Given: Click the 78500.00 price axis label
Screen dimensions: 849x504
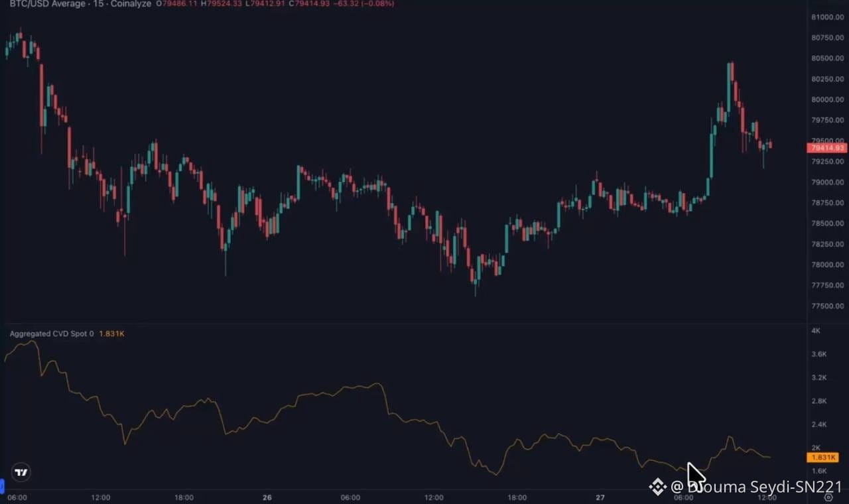Looking at the screenshot, I should click(828, 223).
